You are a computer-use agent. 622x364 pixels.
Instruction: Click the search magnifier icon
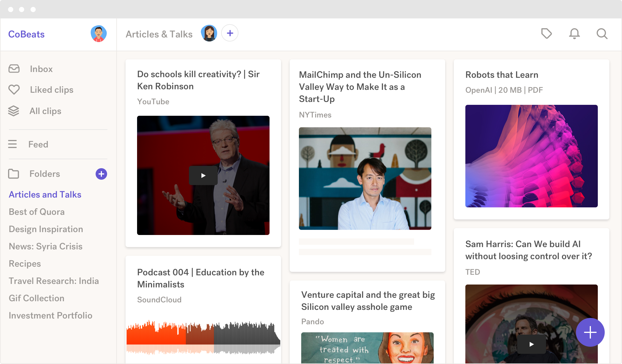click(x=602, y=34)
